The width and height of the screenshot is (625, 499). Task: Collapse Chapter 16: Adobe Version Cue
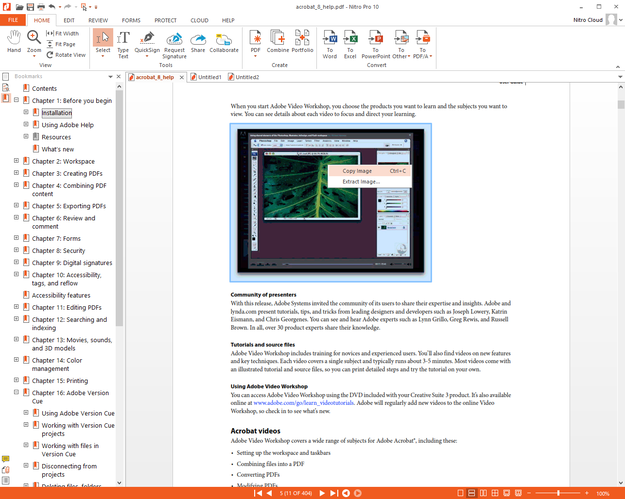[16, 392]
